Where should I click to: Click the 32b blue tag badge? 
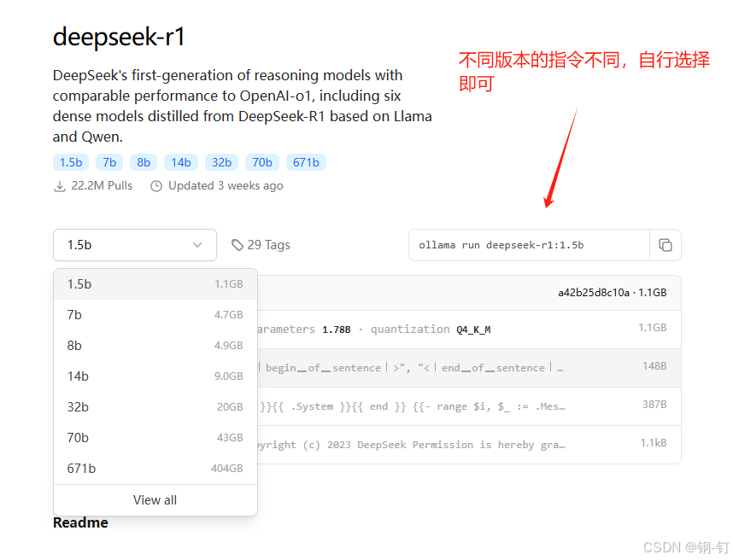click(221, 162)
